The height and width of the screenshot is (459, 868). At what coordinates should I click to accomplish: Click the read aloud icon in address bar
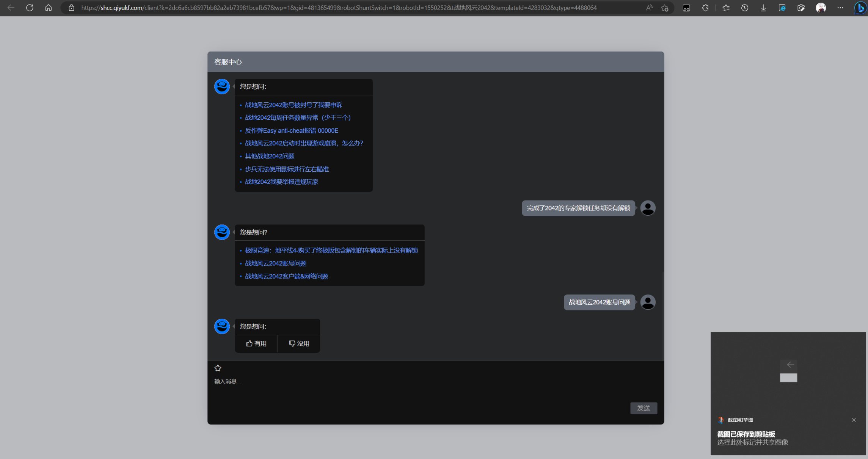point(649,8)
